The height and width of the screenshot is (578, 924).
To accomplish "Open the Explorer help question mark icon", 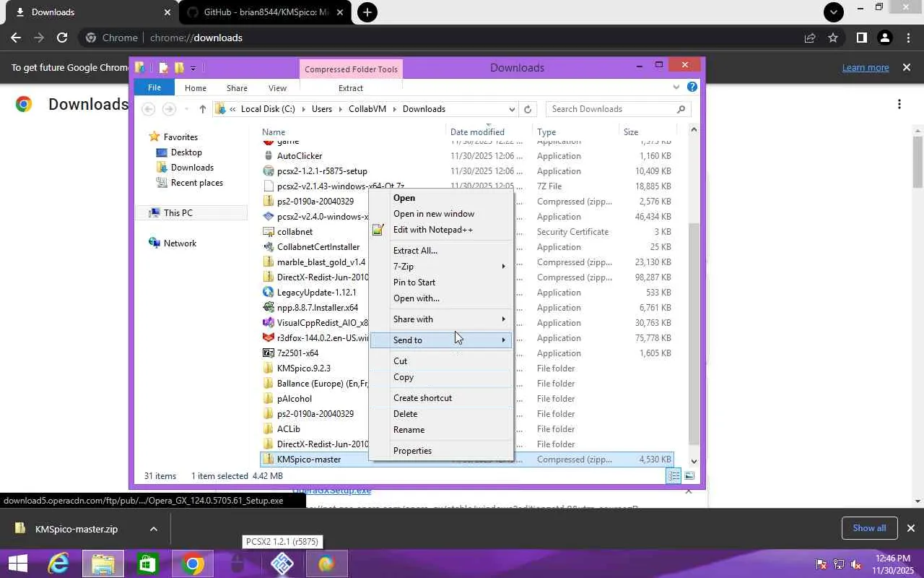I will click(692, 87).
